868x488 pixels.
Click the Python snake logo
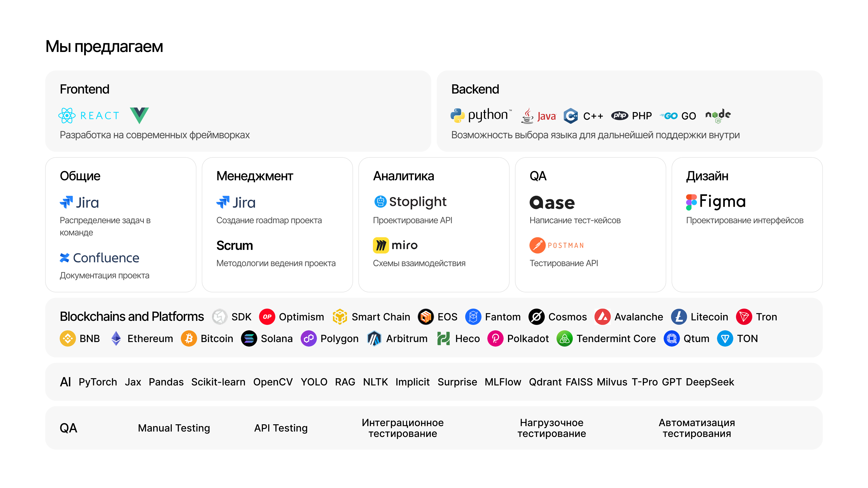[x=457, y=115]
